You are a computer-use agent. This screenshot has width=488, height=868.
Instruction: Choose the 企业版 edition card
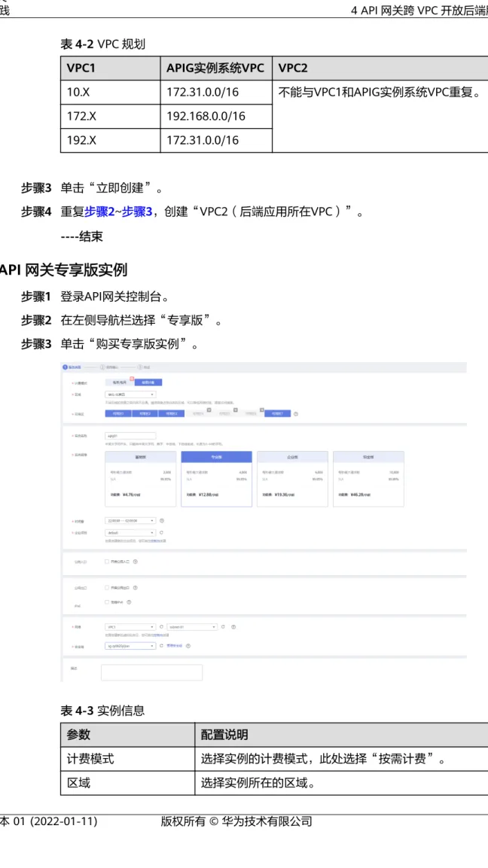point(292,479)
